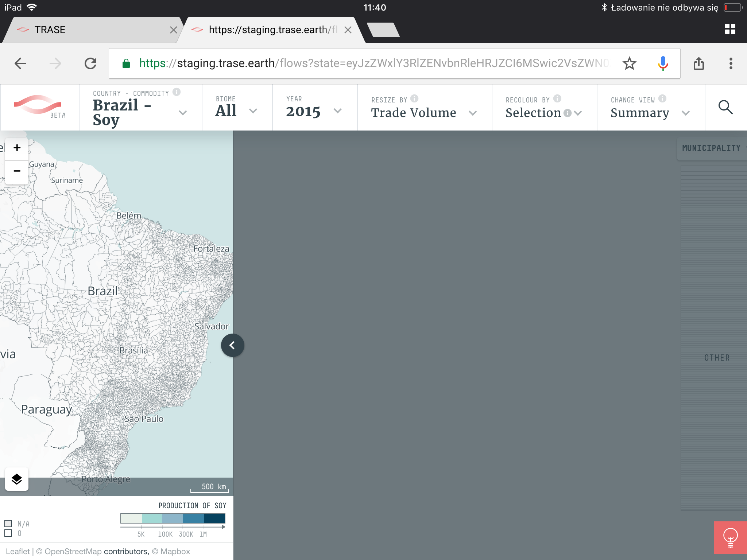
Task: Toggle the 0 legend checkbox
Action: tap(8, 533)
